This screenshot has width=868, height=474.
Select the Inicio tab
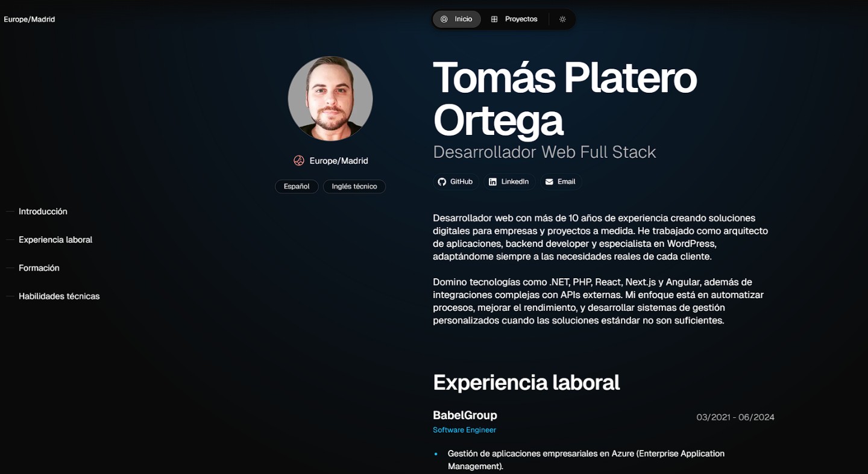456,19
